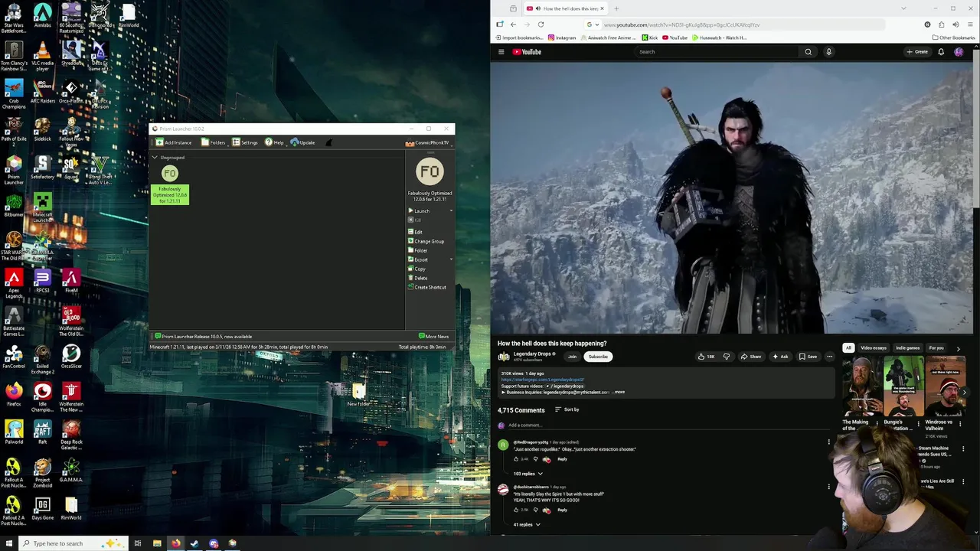Image resolution: width=980 pixels, height=551 pixels.
Task: Open Palworld desktop icon
Action: (x=13, y=432)
